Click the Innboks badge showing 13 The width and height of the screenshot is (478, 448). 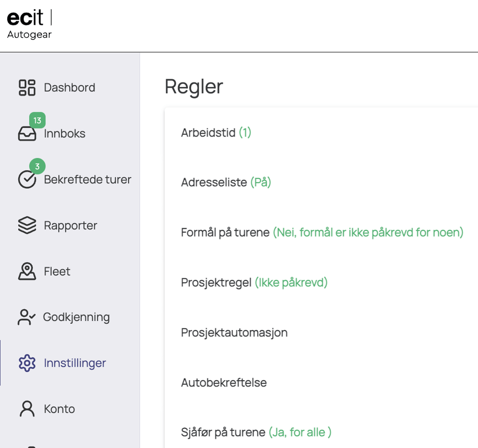pos(37,120)
